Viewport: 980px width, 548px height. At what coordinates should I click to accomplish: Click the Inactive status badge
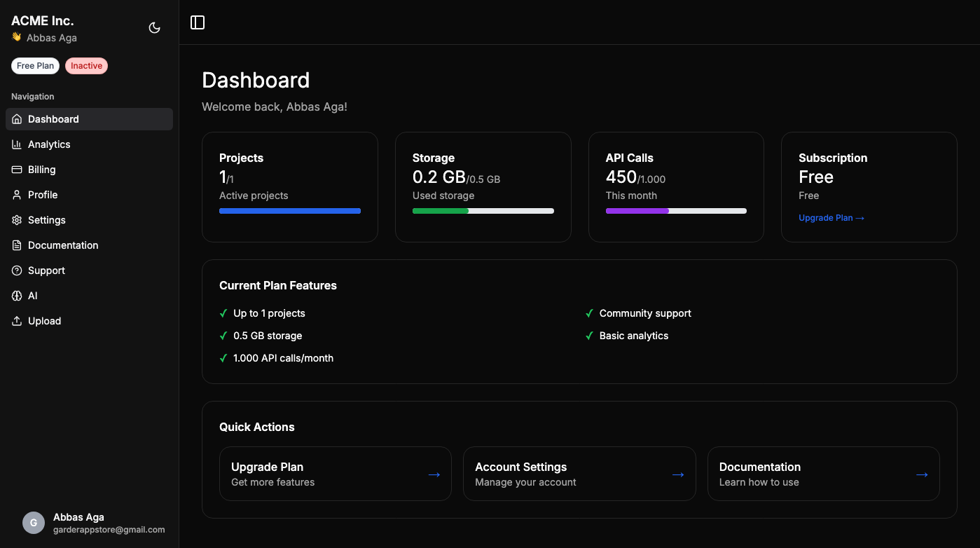click(86, 65)
